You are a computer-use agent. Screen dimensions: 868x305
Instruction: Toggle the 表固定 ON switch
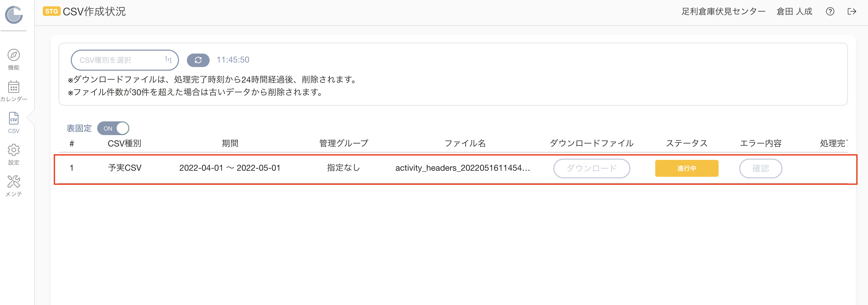[113, 128]
